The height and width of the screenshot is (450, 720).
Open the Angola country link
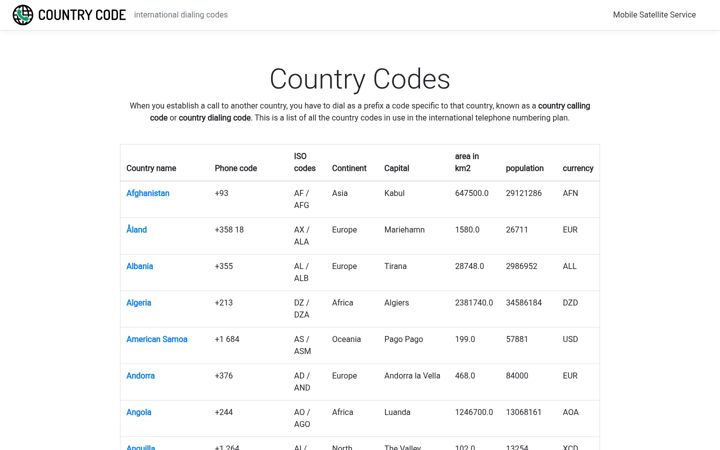(139, 412)
